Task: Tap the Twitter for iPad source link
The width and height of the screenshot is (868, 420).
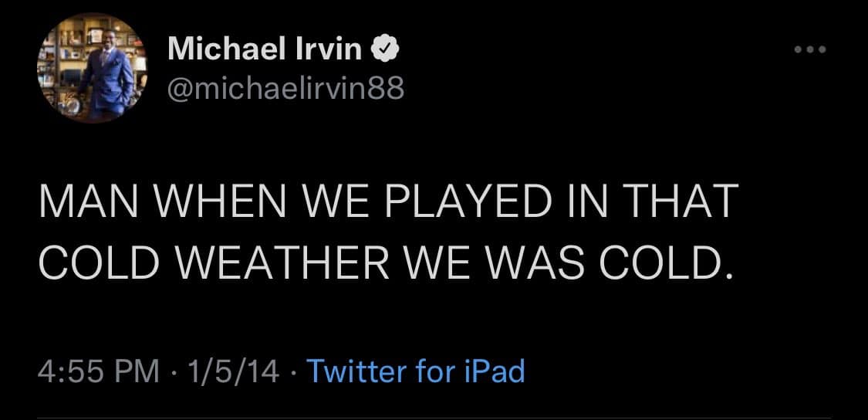Action: click(x=416, y=371)
